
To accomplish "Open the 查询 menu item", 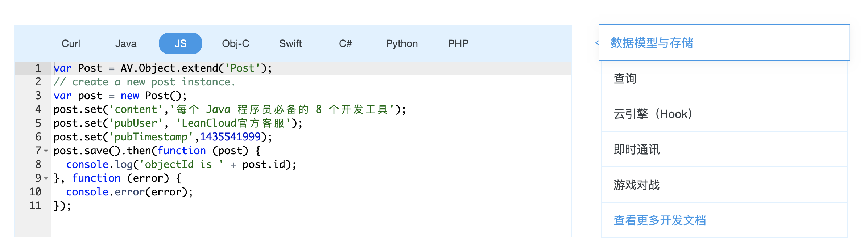I will 625,78.
